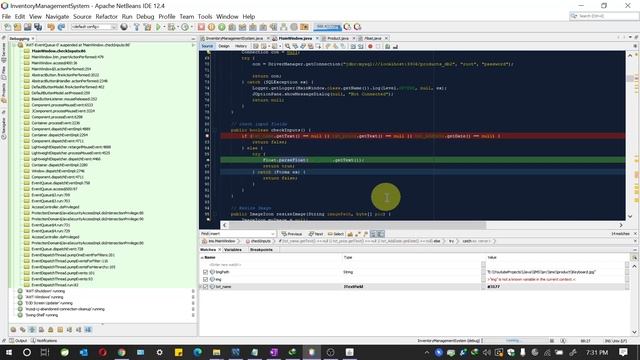Screen dimensions: 640x360
Task: Click the red Finish Debugger Session icon
Action: pos(201,27)
